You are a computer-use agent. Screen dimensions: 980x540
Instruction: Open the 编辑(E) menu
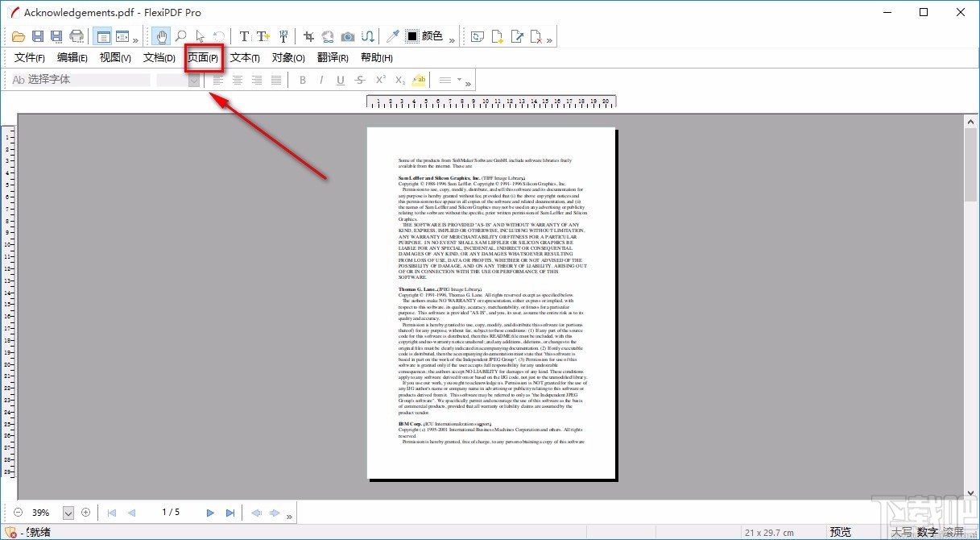(72, 57)
